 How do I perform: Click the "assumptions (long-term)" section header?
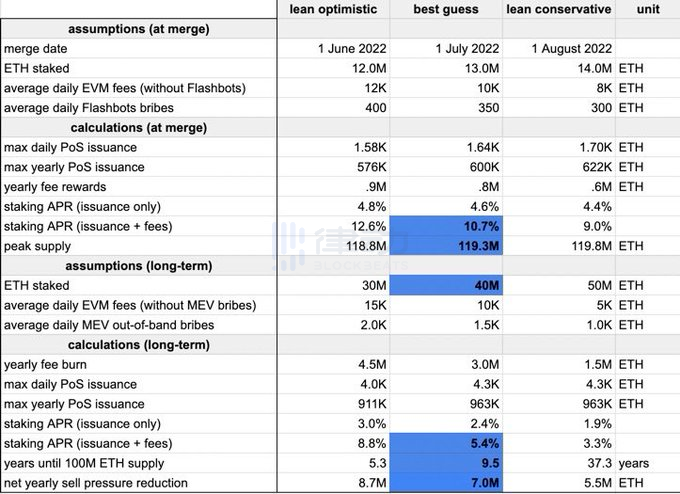(x=139, y=266)
